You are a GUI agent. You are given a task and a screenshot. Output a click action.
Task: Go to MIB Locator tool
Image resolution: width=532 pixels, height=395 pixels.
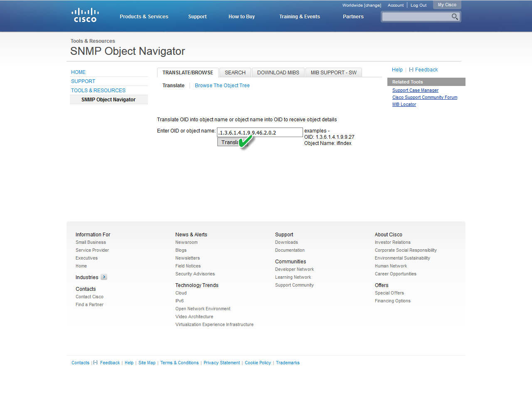tap(404, 104)
